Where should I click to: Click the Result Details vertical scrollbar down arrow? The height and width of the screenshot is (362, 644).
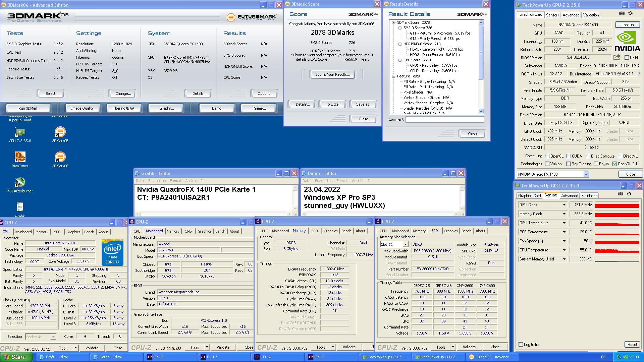click(x=481, y=111)
